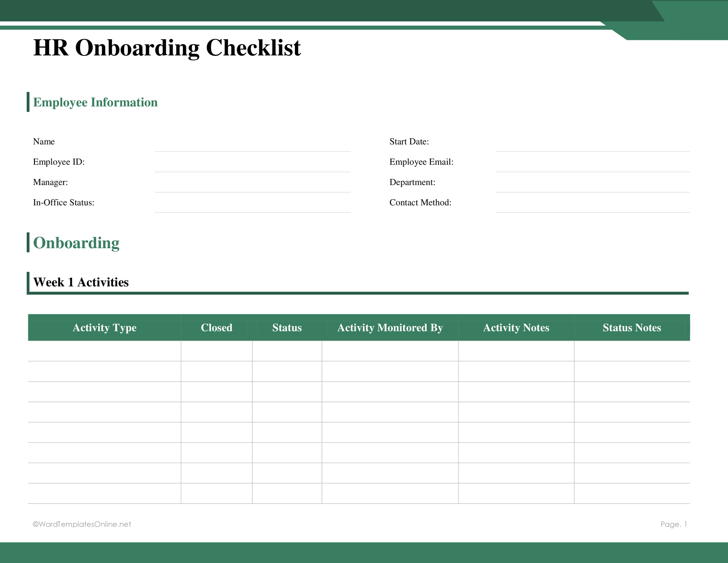Click the Status Notes column header

(632, 327)
